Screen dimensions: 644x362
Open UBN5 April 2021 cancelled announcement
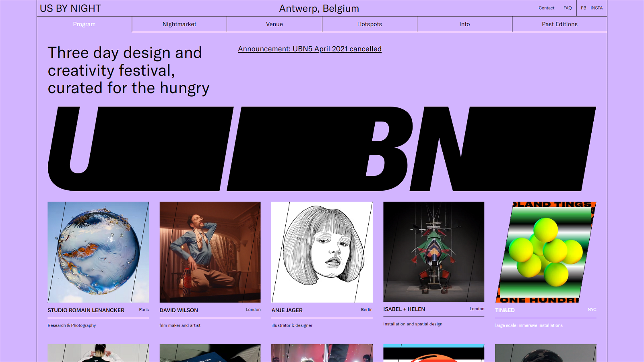click(310, 49)
